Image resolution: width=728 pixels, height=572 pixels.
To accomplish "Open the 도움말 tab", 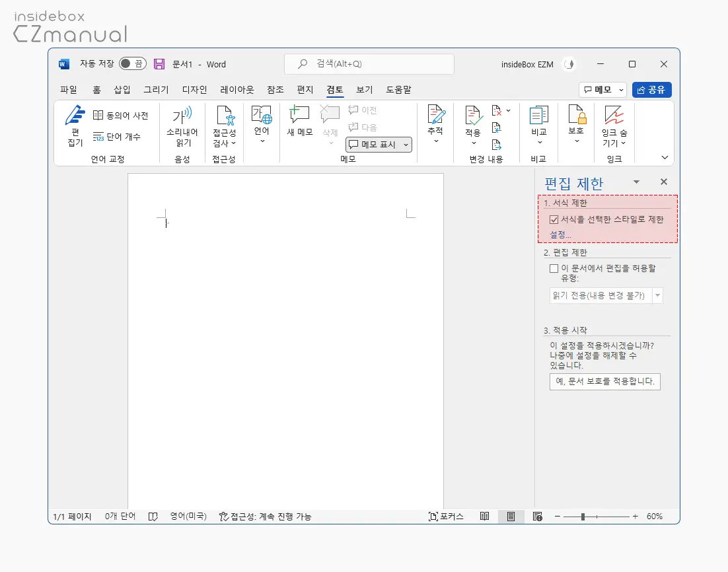I will click(x=399, y=90).
